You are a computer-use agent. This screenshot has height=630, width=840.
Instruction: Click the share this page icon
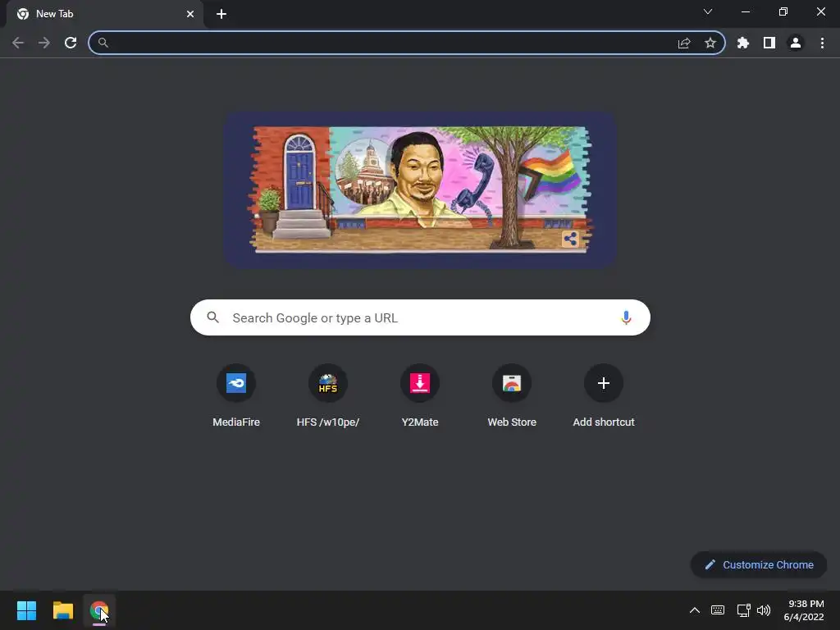pos(684,43)
